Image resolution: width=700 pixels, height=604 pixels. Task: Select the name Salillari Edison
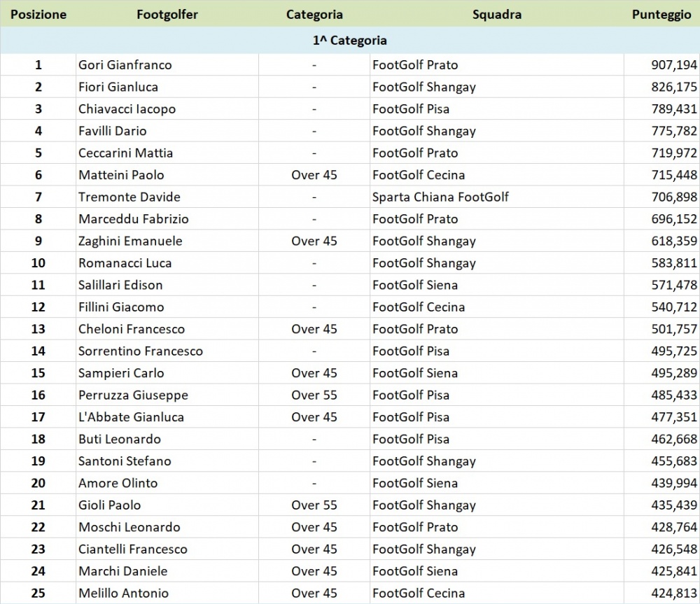tap(120, 286)
